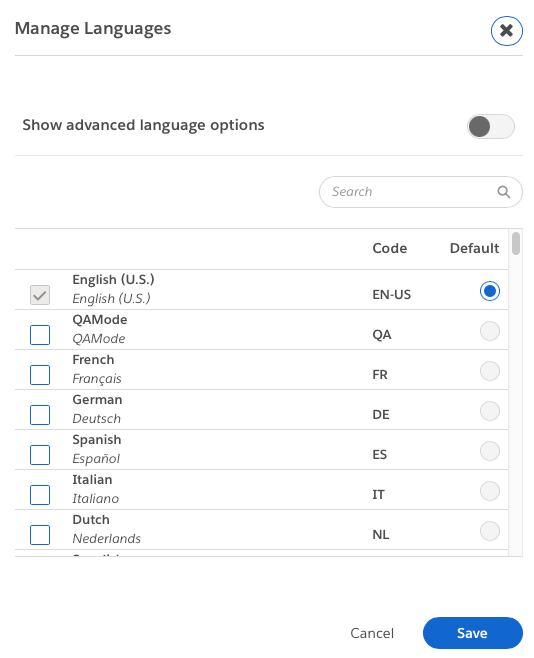This screenshot has width=534, height=658.
Task: Check the French language checkbox
Action: tap(40, 375)
